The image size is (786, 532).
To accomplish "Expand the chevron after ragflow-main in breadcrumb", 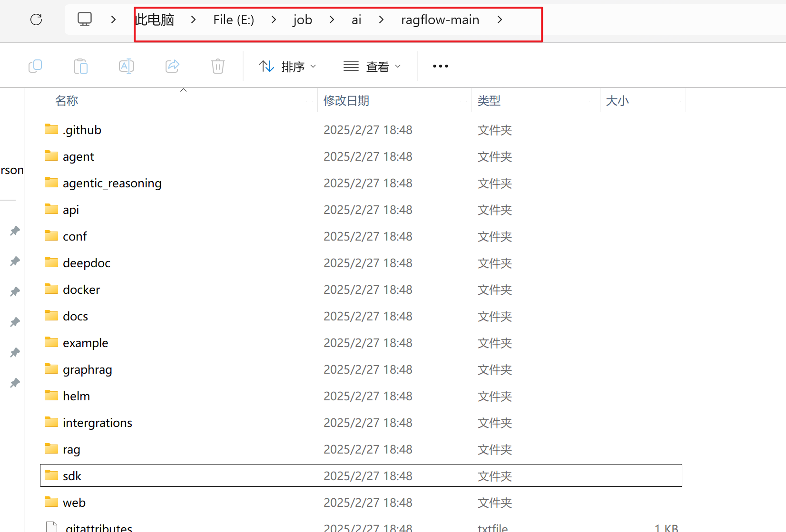I will [x=500, y=19].
